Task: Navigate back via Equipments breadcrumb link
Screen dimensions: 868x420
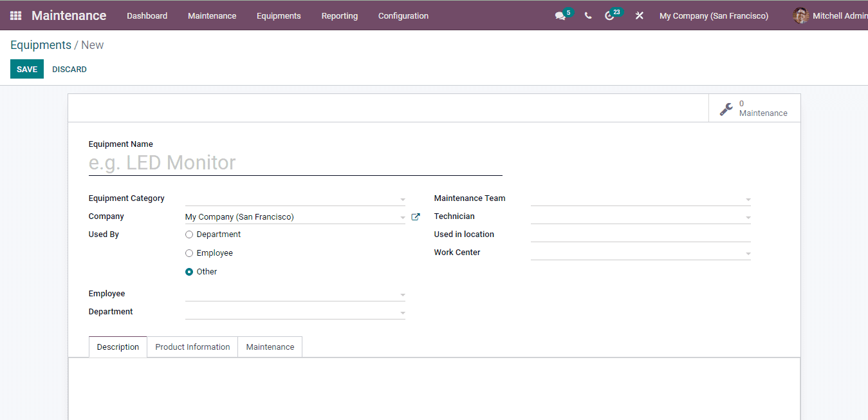Action: coord(41,44)
